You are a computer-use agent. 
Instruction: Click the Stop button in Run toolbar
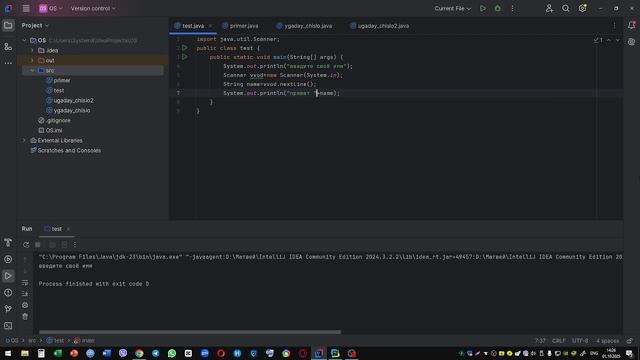click(38, 244)
